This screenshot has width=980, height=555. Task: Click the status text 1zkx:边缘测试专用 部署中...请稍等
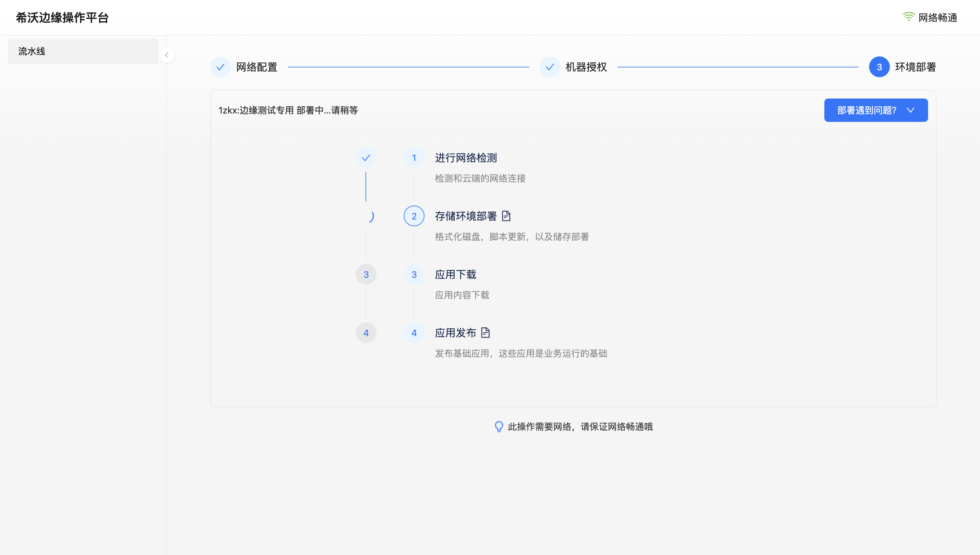click(288, 110)
